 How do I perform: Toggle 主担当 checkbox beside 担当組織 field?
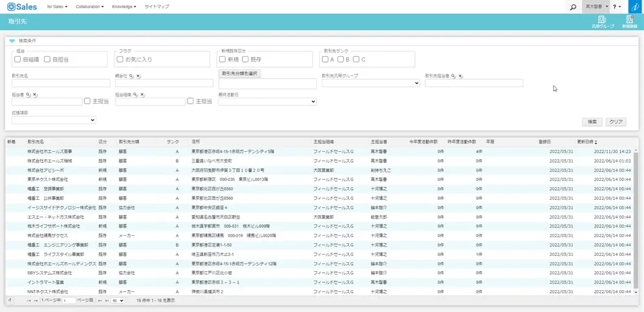[191, 101]
